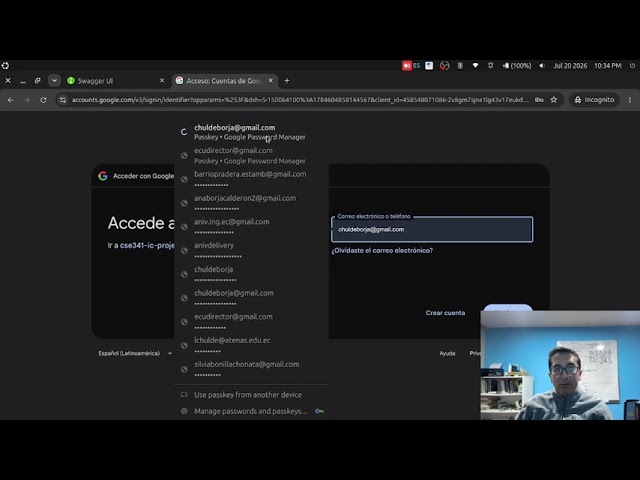Choose chuldeborja@gmail.com passkey entry

click(x=251, y=132)
